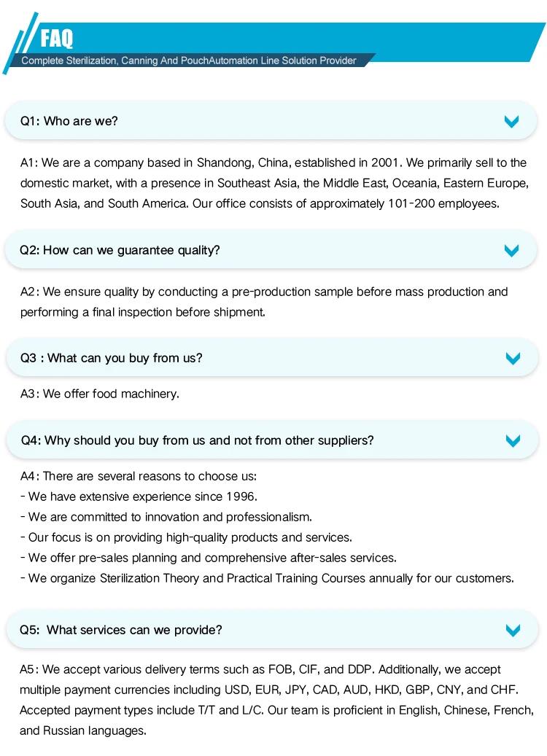547x756 pixels.
Task: Expand 'What services can we provide?' row
Action: click(x=272, y=630)
